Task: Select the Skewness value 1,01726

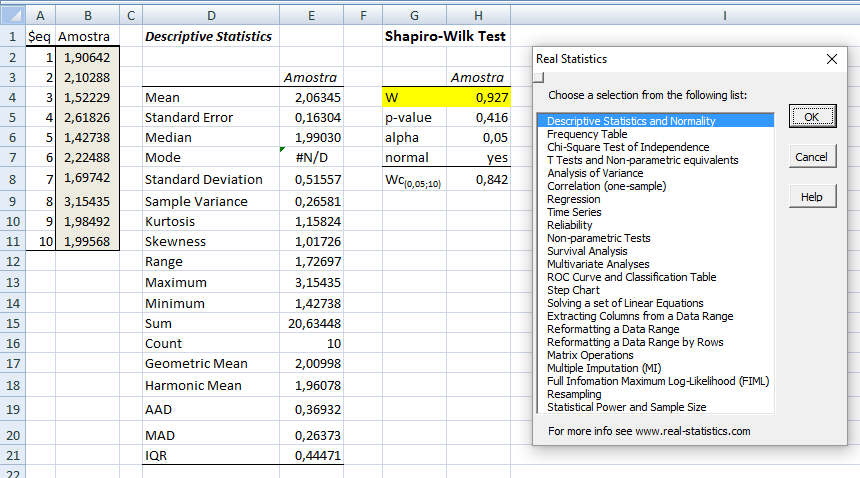Action: point(312,242)
